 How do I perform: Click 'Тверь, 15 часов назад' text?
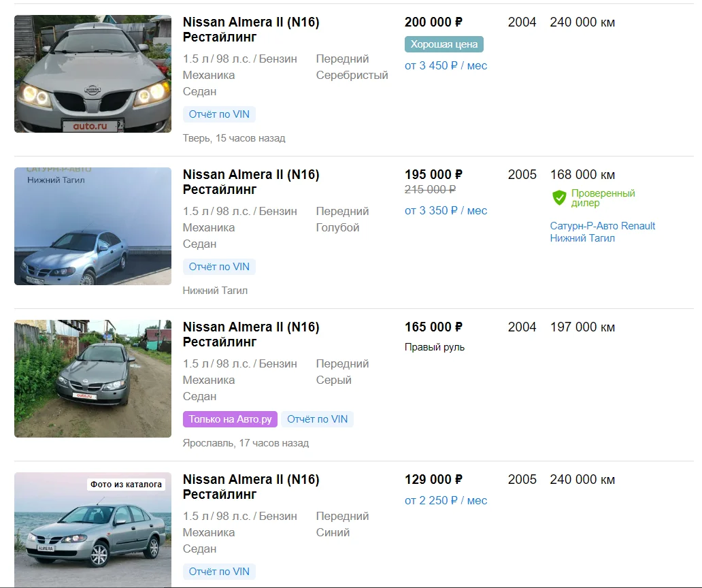click(x=234, y=138)
